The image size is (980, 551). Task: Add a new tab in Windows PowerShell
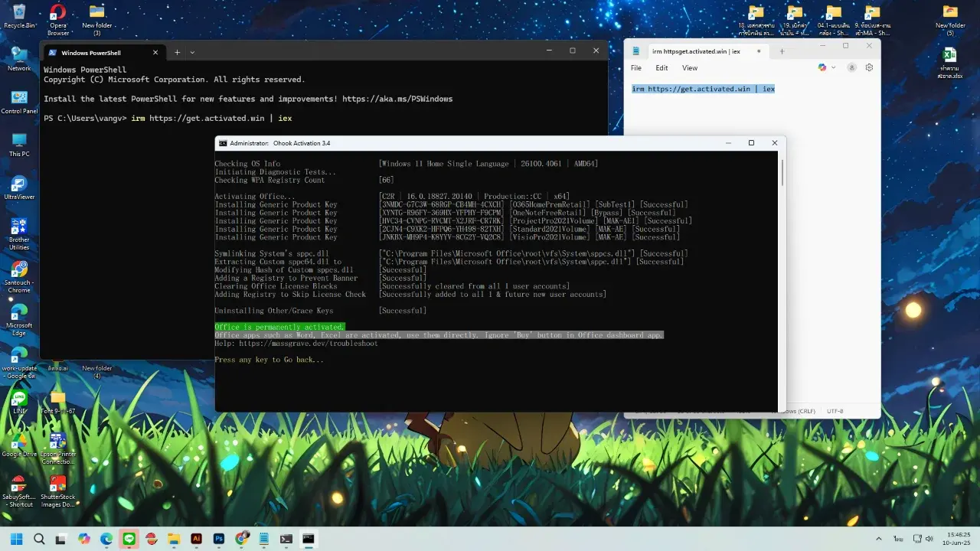point(177,52)
